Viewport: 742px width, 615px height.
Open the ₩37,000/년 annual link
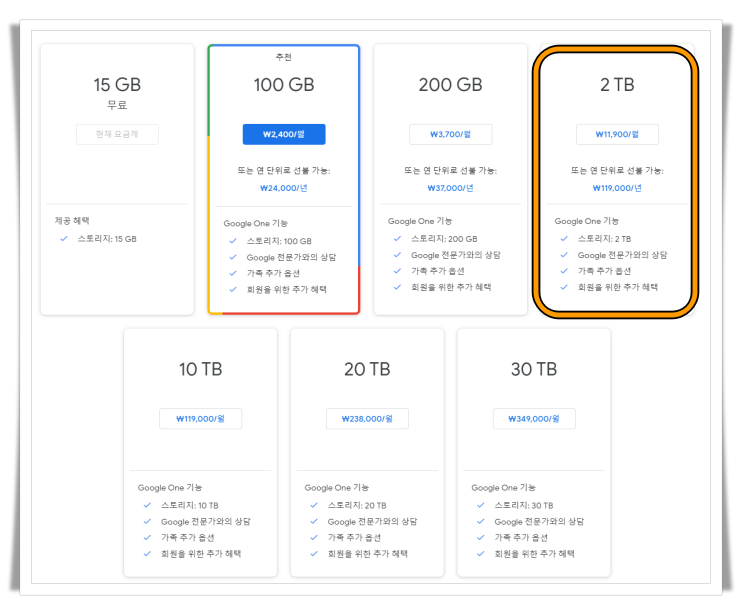pyautogui.click(x=450, y=188)
